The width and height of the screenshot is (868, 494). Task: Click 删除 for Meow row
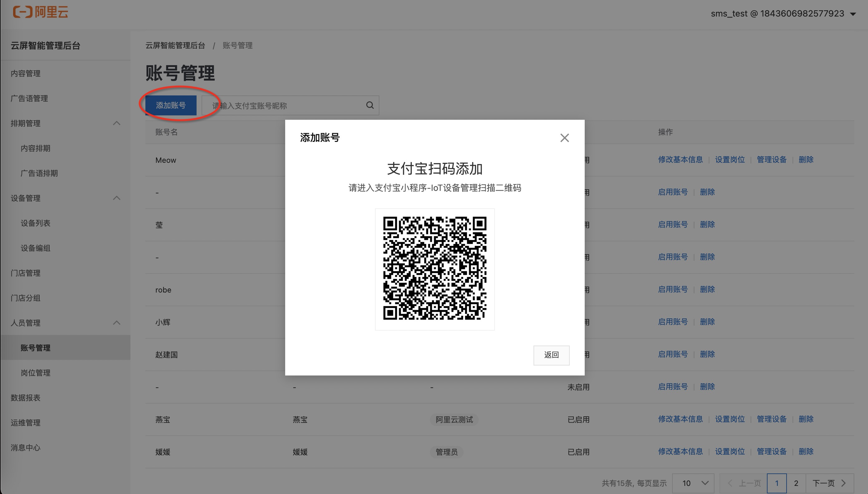[806, 159]
